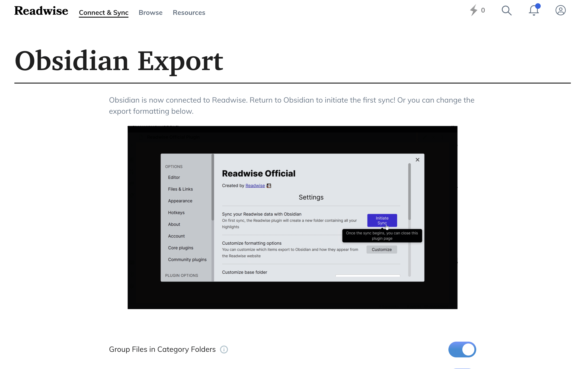Viewport: 588px width, 369px height.
Task: Open the Resources menu
Action: 189,13
